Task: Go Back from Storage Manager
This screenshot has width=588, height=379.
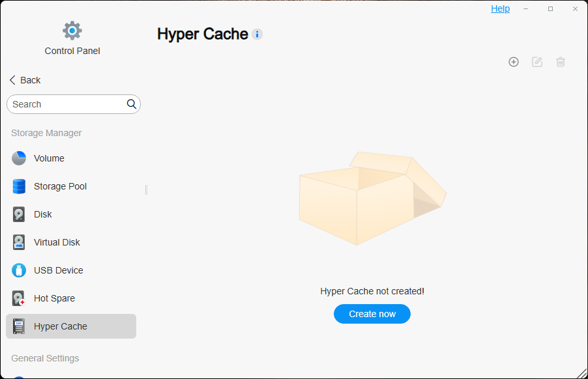Action: pyautogui.click(x=25, y=80)
